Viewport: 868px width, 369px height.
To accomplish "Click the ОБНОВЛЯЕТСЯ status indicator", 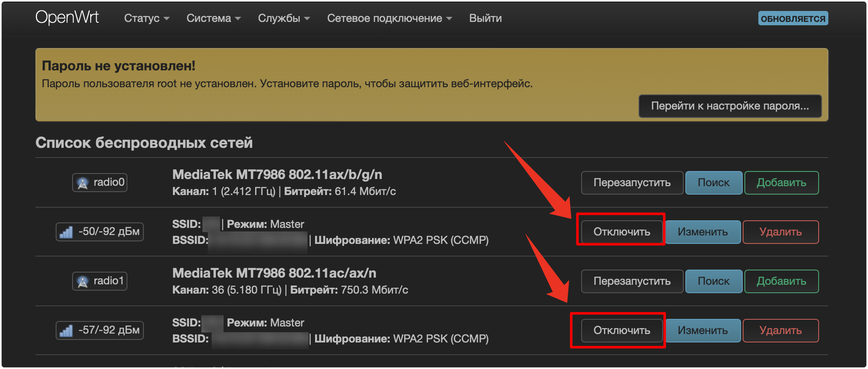I will [x=793, y=19].
